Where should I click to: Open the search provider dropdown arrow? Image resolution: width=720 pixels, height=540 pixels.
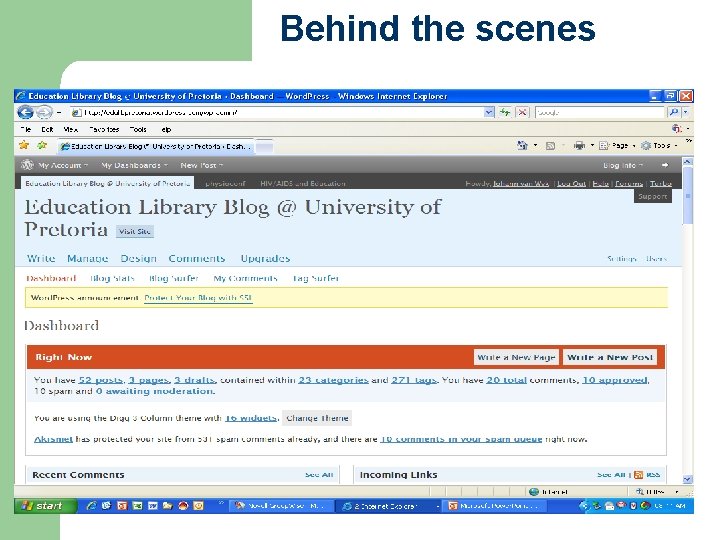pyautogui.click(x=686, y=112)
